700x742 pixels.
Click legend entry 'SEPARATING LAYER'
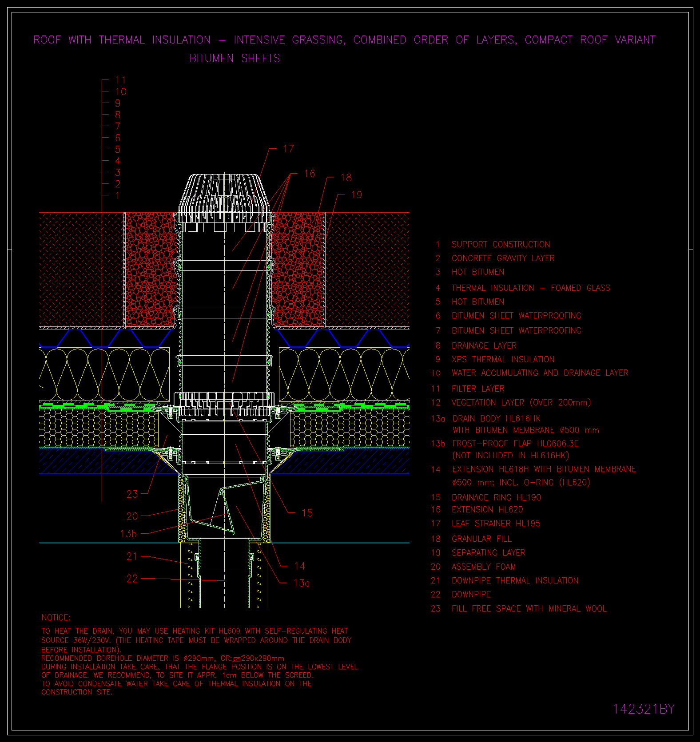pos(489,553)
